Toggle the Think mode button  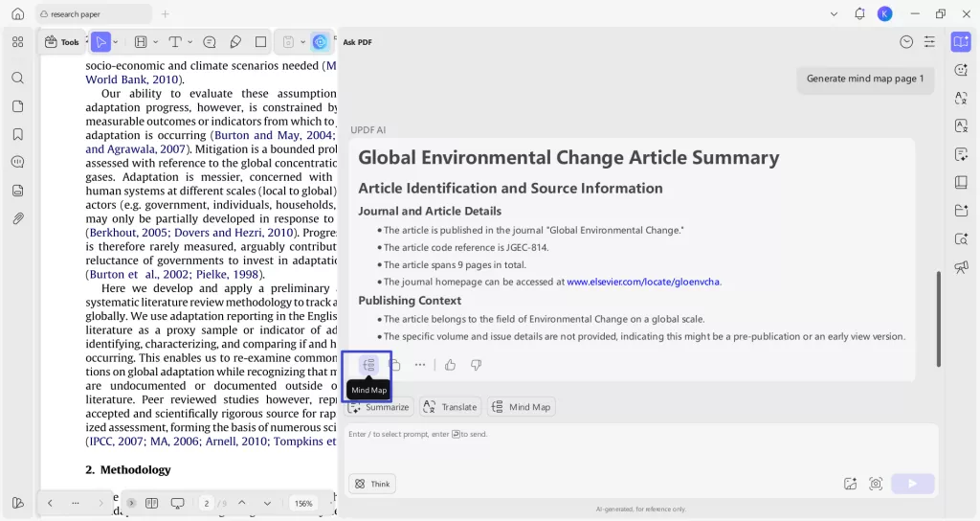coord(372,484)
